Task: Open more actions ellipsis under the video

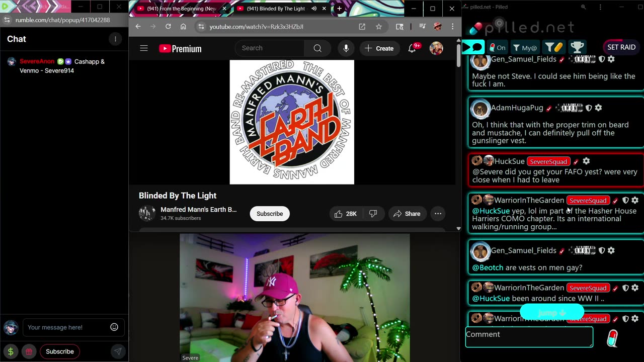Action: pyautogui.click(x=438, y=214)
